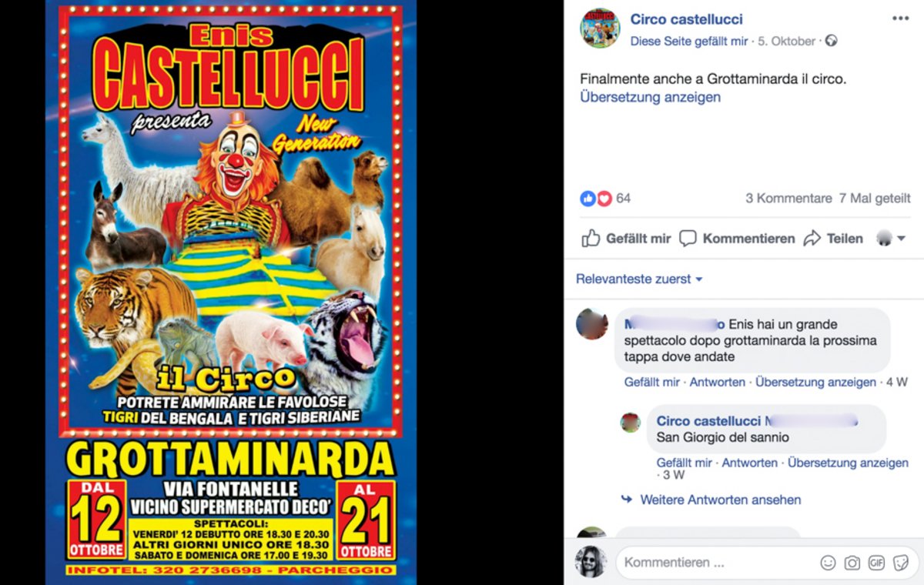Click the Kommentieren speech bubble icon

point(688,239)
